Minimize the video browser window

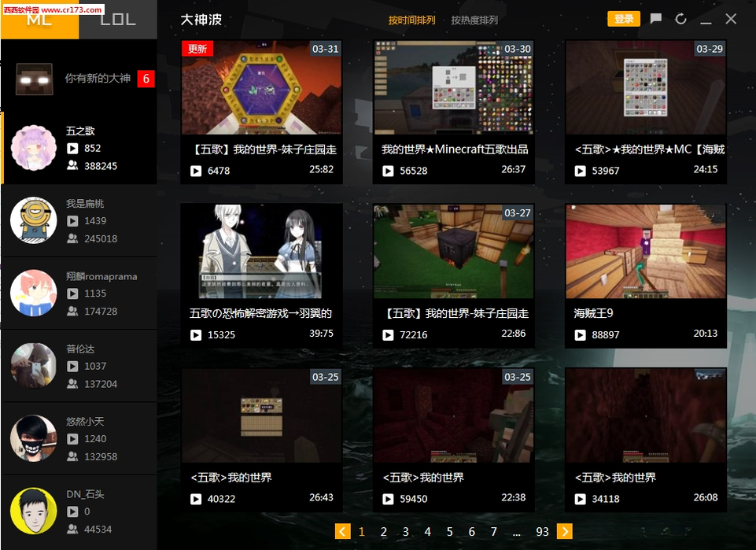tap(706, 22)
